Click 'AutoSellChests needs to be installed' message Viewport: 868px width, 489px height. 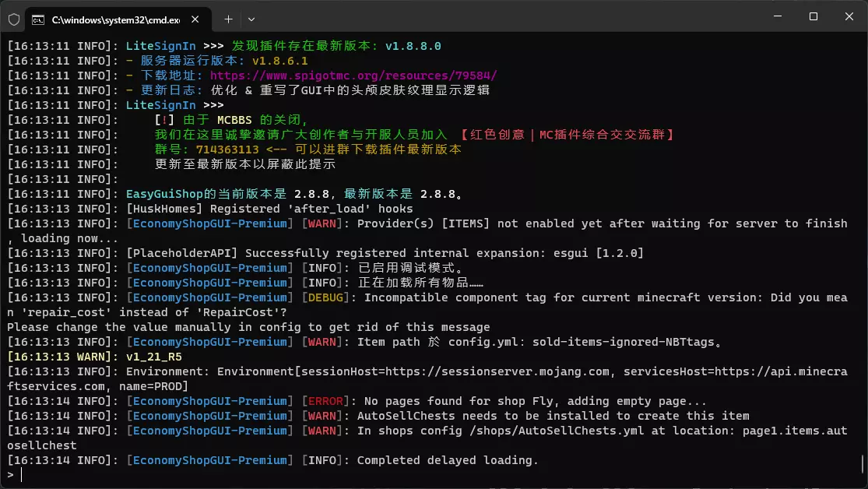pyautogui.click(x=553, y=416)
